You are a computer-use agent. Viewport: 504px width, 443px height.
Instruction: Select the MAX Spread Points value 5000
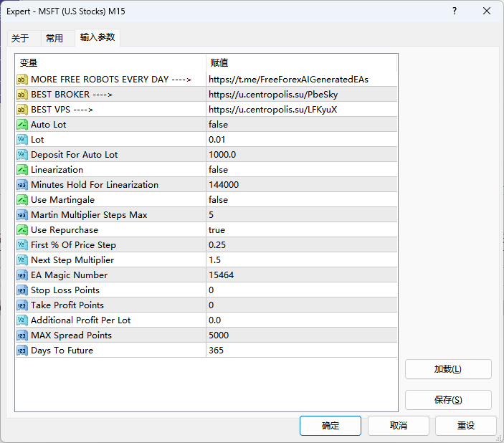301,335
